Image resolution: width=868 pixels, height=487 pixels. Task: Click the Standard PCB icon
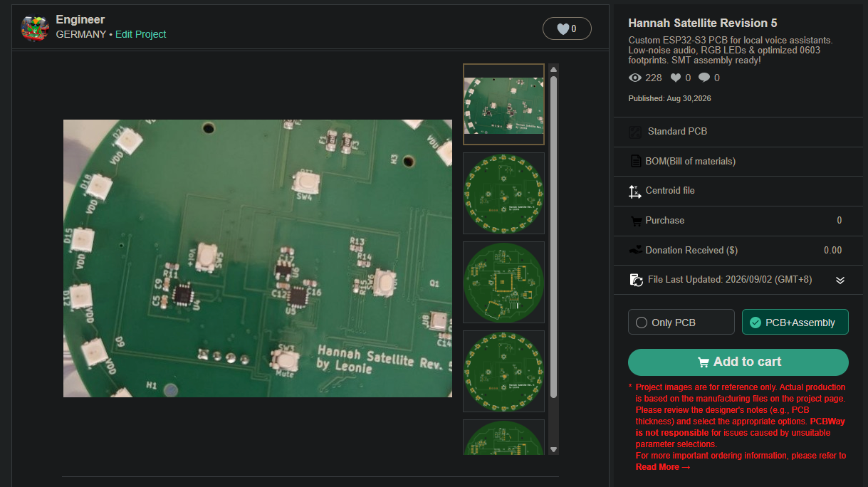tap(635, 132)
